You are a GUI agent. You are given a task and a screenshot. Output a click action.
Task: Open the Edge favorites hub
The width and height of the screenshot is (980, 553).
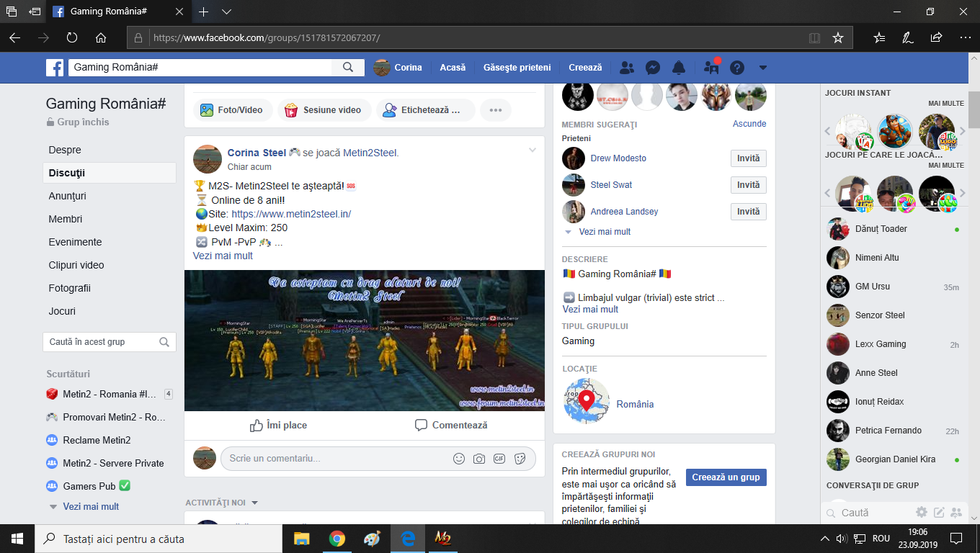click(879, 37)
